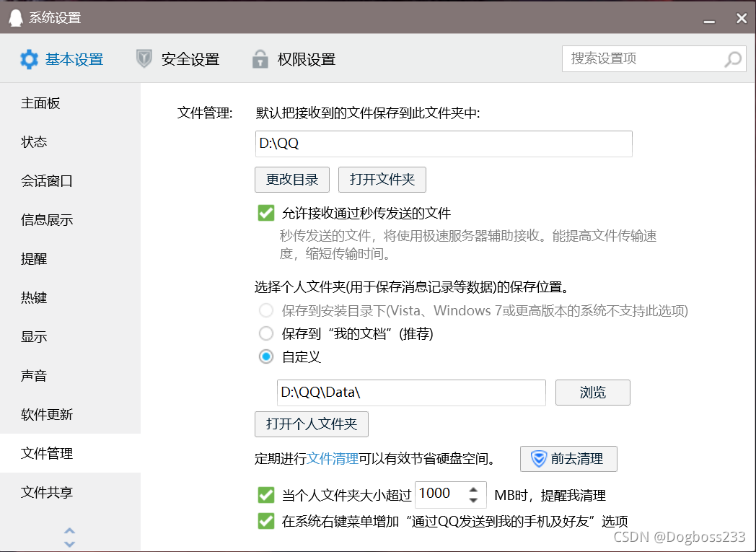Select the 自定义 radio option
The height and width of the screenshot is (552, 756).
(266, 356)
